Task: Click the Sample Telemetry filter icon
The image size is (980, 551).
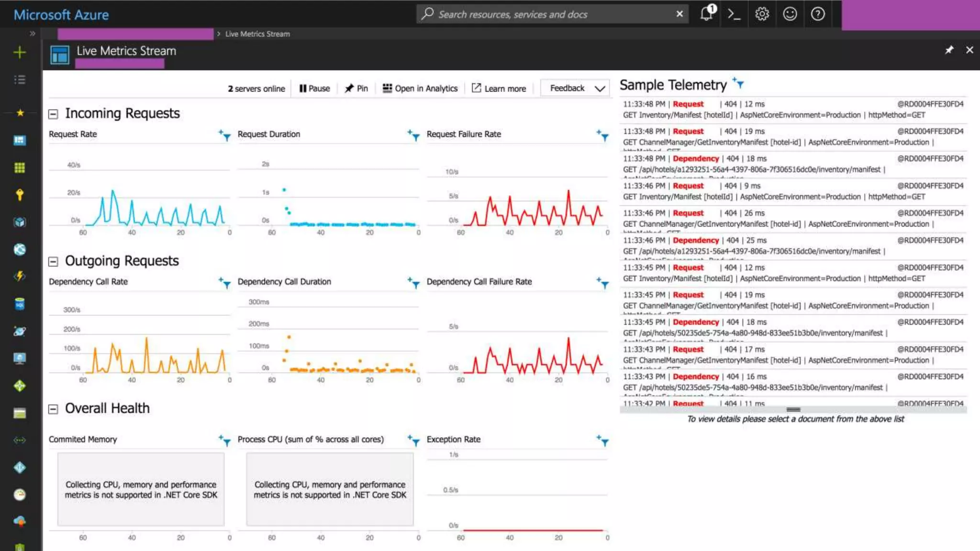Action: [738, 84]
